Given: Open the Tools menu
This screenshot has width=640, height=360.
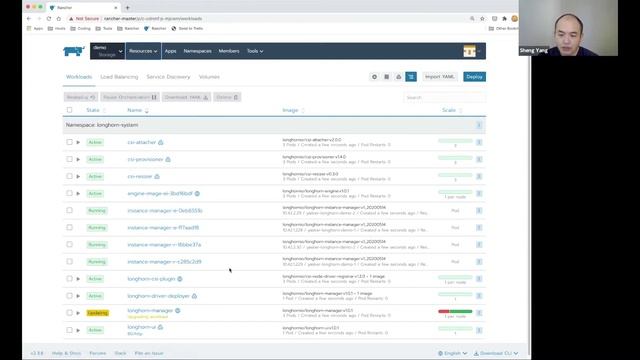Looking at the screenshot, I should point(255,51).
